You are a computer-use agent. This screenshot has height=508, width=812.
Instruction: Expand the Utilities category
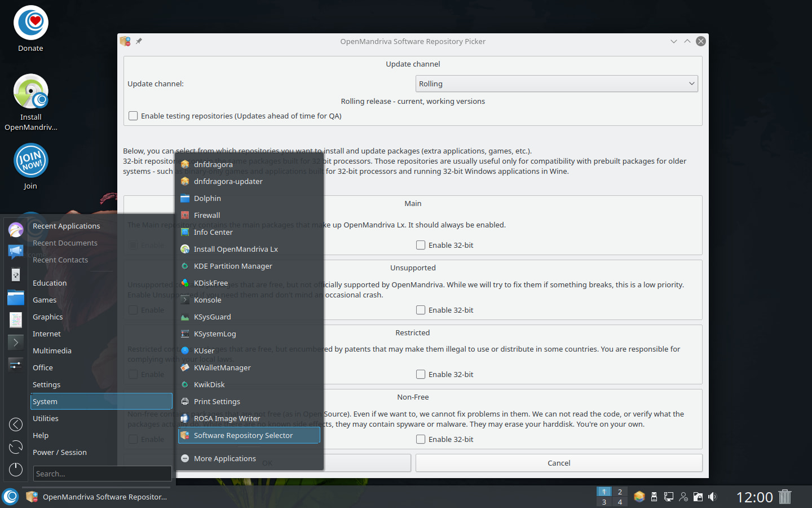pyautogui.click(x=101, y=418)
